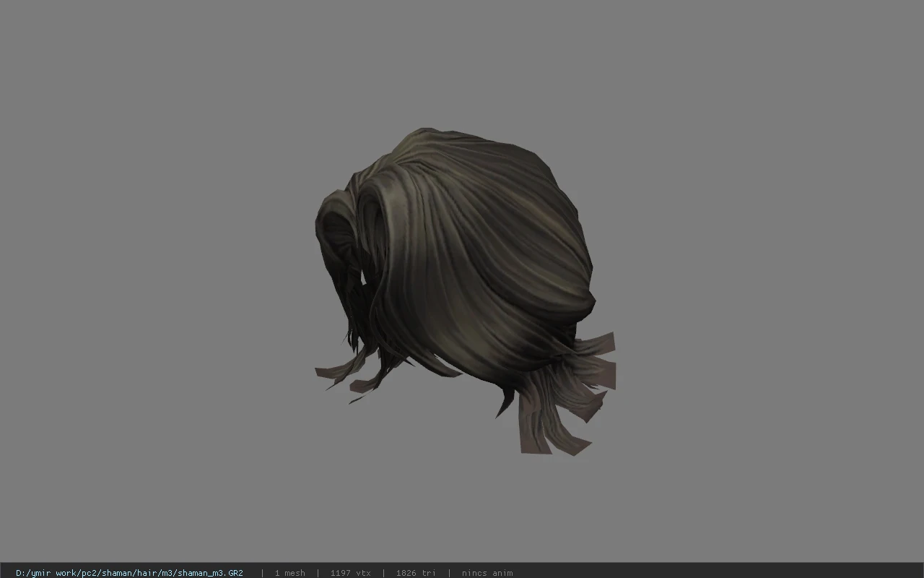Click the shaman_m3.GR2 file path in status bar
This screenshot has width=924, height=578.
tap(129, 573)
